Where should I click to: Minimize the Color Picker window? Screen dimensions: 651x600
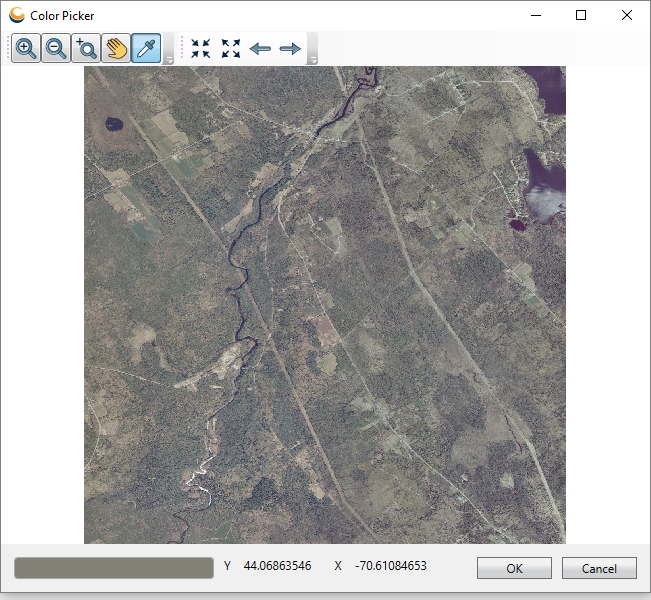pyautogui.click(x=535, y=15)
